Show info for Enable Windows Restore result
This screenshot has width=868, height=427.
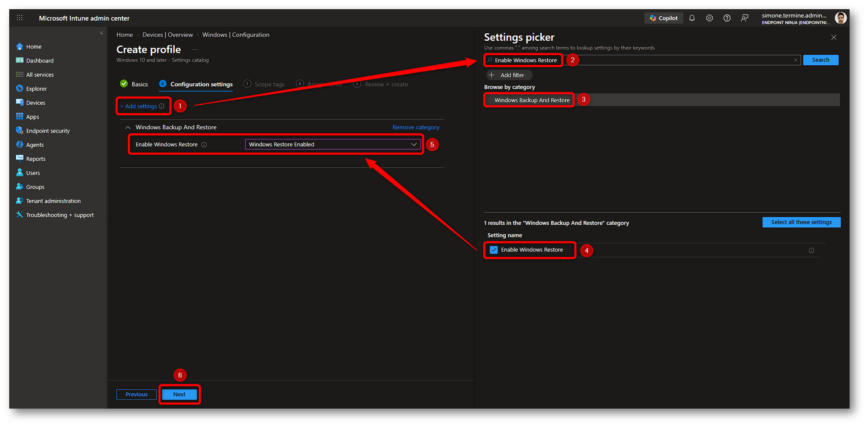(812, 250)
